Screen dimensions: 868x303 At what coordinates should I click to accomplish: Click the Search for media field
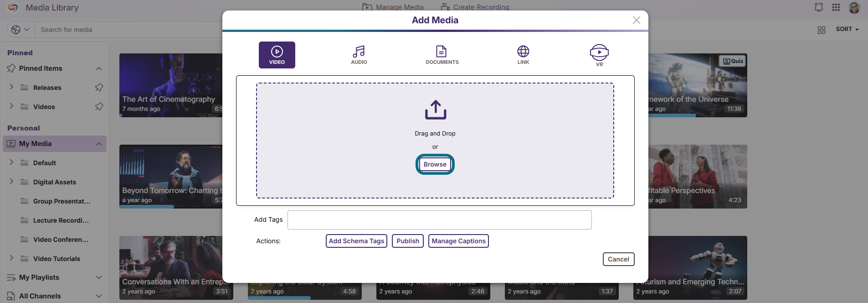[x=128, y=30]
